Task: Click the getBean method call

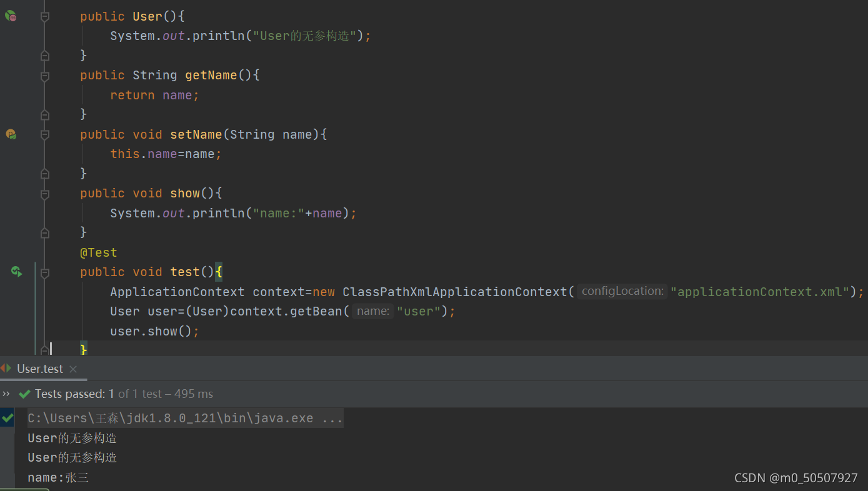Action: coord(316,311)
